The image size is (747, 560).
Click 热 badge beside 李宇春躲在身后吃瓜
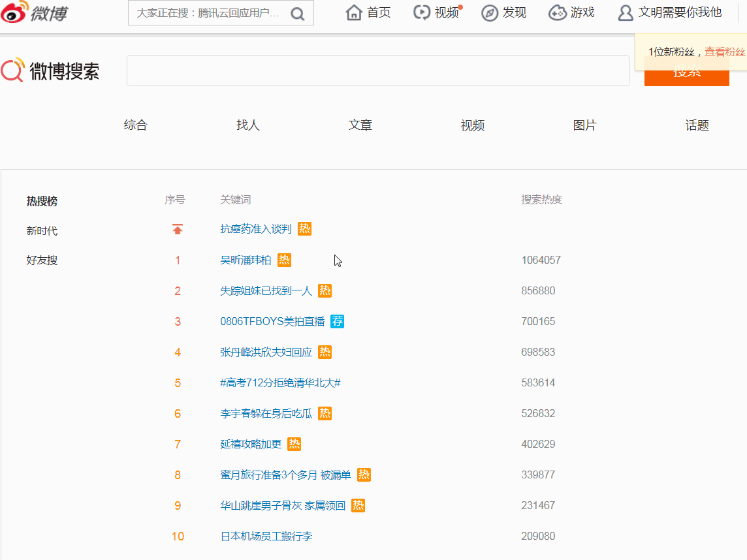click(x=325, y=413)
